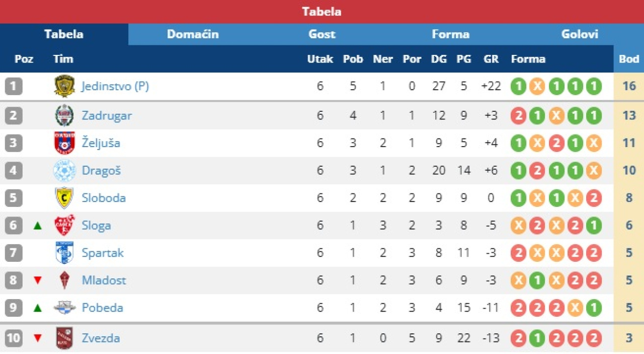Click the green up arrow beside Sloga
The height and width of the screenshot is (354, 644).
pos(37,226)
